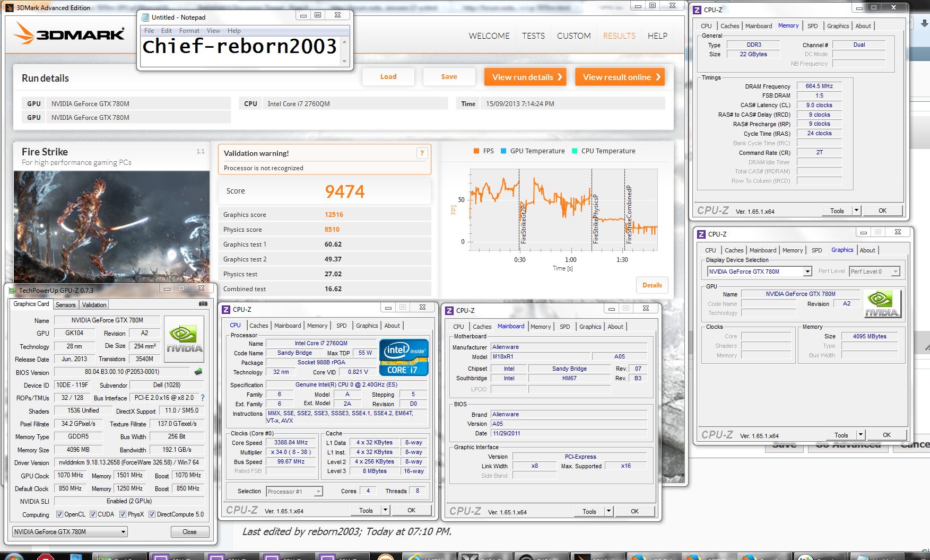Click the 3DMark logo
The height and width of the screenshot is (560, 930).
pos(69,34)
